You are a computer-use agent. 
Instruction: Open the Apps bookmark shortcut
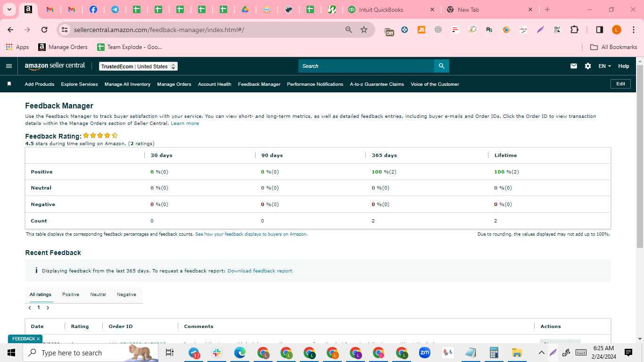click(17, 47)
